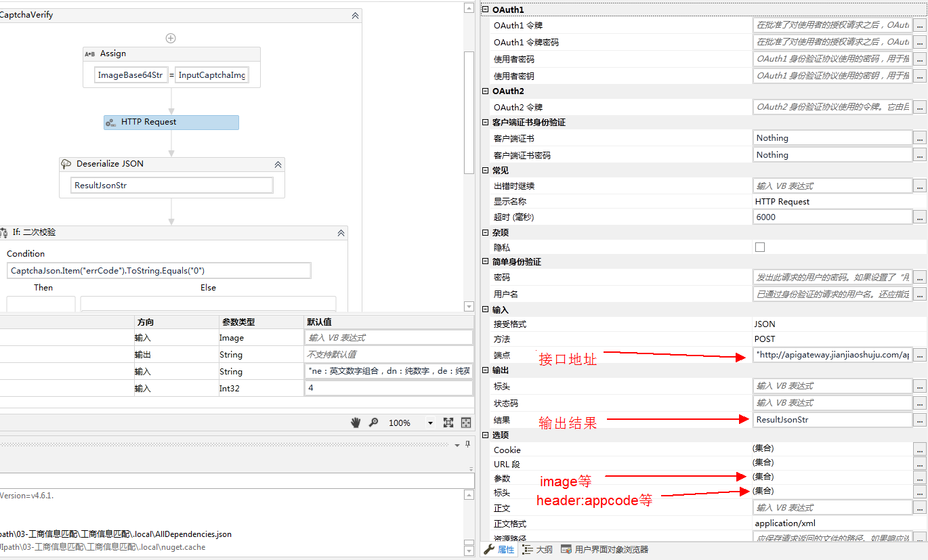
Task: Click the plus icon above Assign activity
Action: (x=171, y=38)
